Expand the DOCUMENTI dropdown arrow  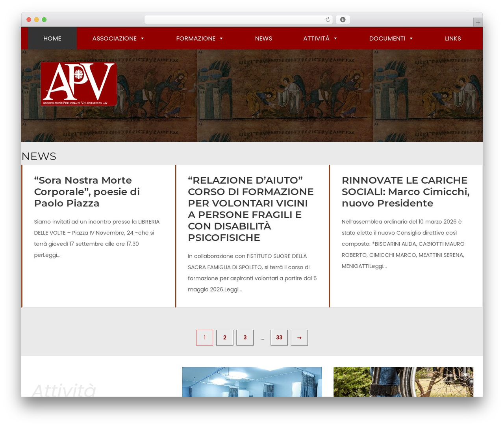pos(411,38)
